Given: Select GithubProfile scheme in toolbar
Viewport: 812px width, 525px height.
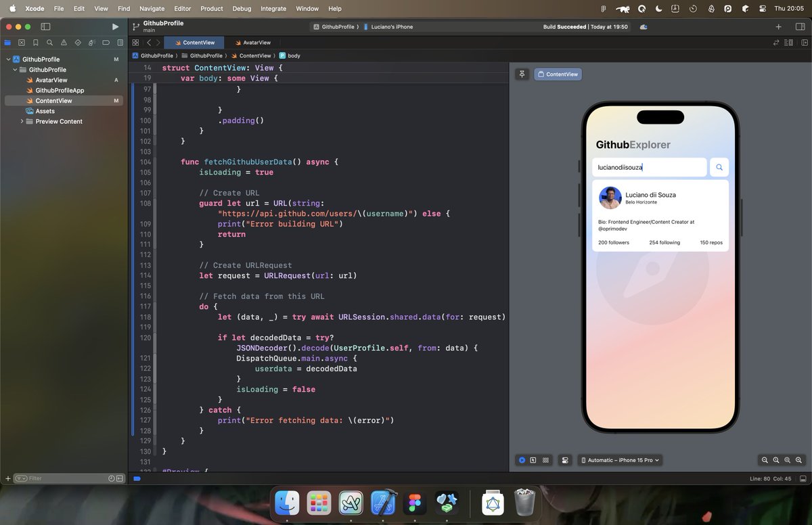Looking at the screenshot, I should pyautogui.click(x=334, y=26).
